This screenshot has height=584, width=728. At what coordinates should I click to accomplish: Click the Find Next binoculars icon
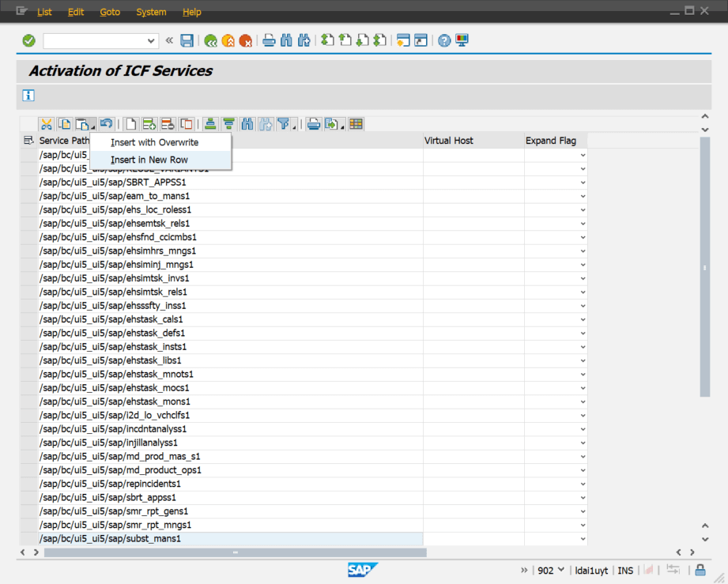(x=304, y=41)
